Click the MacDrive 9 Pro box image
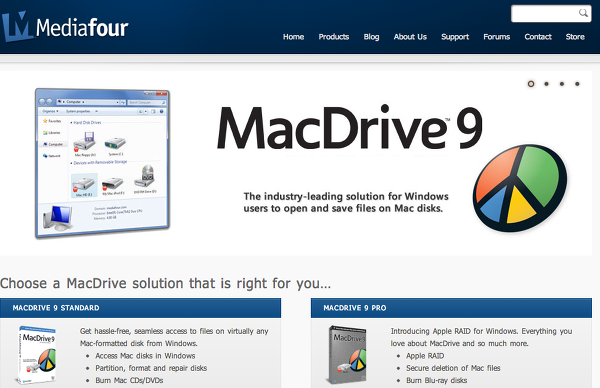 [x=347, y=355]
